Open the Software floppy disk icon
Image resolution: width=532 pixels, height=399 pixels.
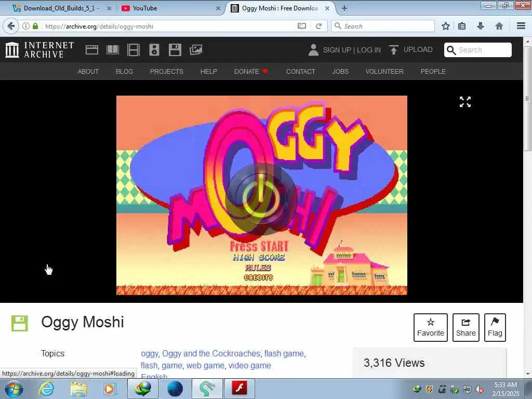(175, 50)
